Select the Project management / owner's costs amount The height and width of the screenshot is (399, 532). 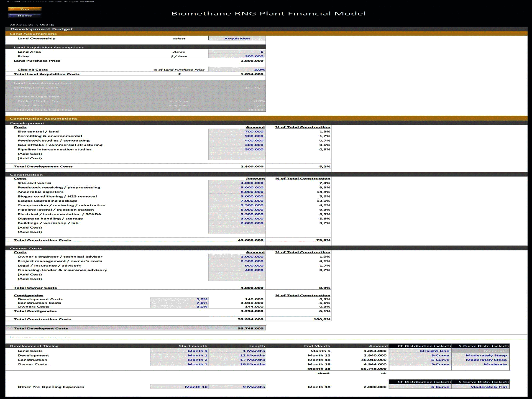237,261
